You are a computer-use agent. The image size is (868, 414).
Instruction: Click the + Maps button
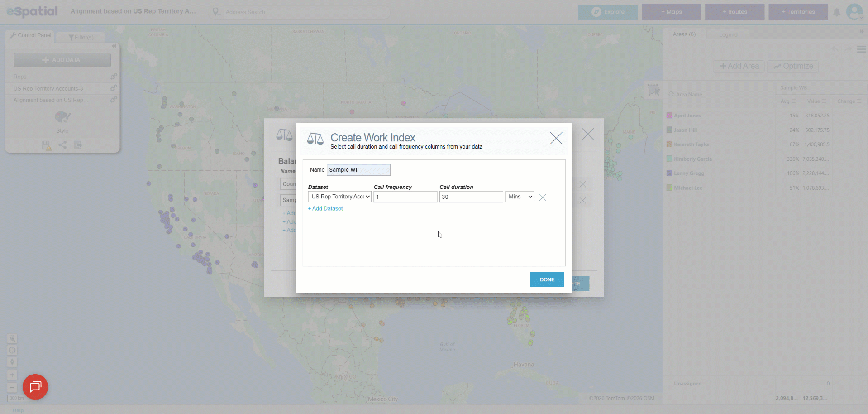click(671, 12)
